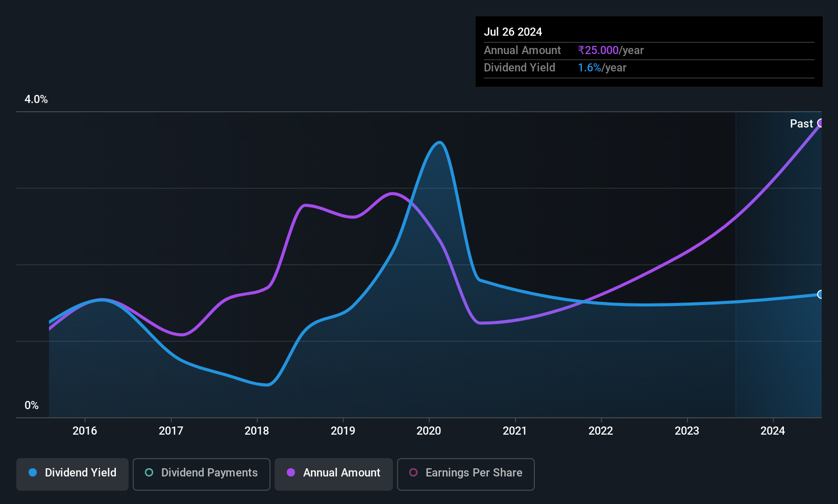Click the 2024 x-axis label
Screen dimensions: 838x504
tap(773, 431)
